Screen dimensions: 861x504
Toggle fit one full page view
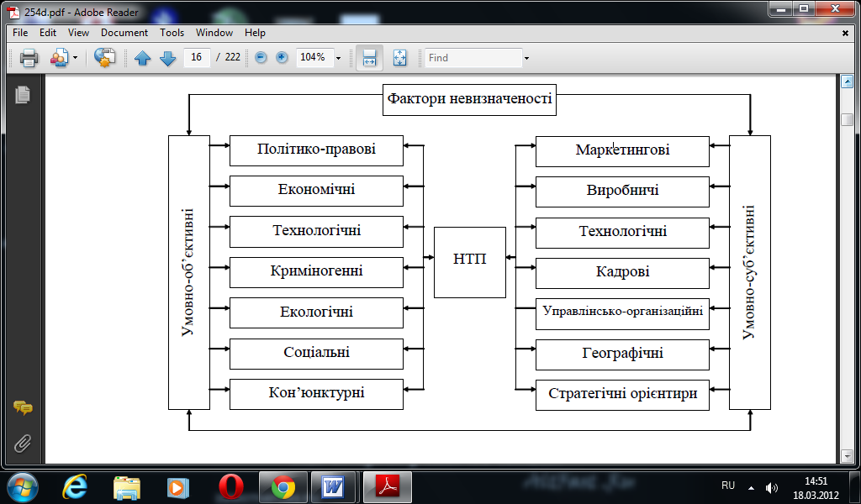pos(399,58)
